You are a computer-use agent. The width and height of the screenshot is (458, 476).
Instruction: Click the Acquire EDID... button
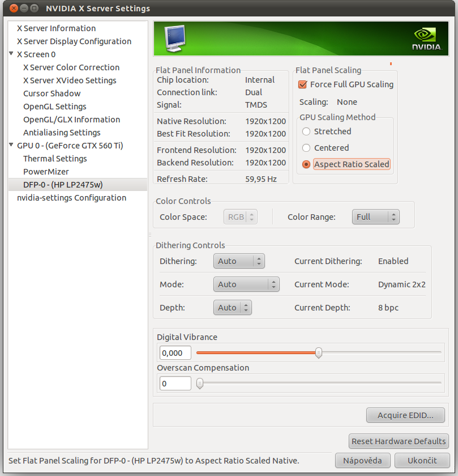tap(405, 415)
